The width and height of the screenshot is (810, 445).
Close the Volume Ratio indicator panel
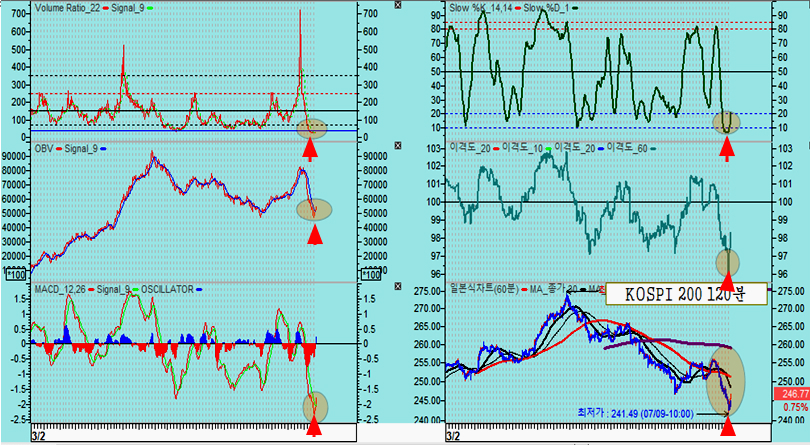[397, 6]
